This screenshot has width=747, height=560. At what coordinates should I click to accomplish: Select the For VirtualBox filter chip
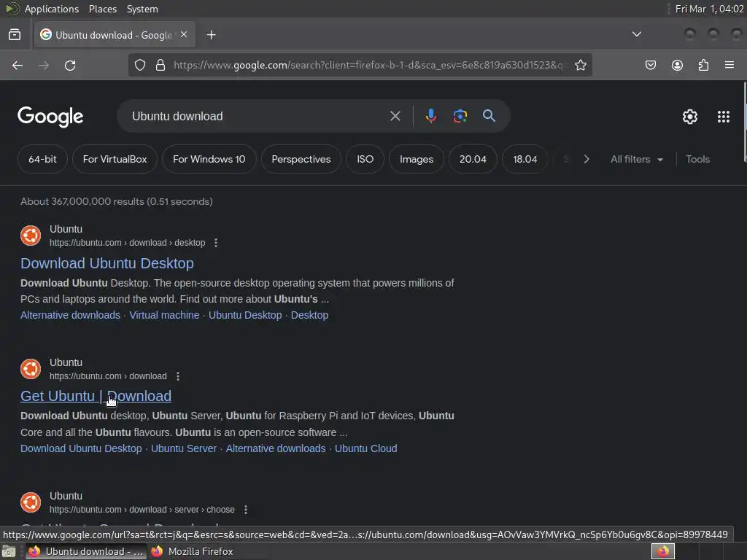point(115,159)
